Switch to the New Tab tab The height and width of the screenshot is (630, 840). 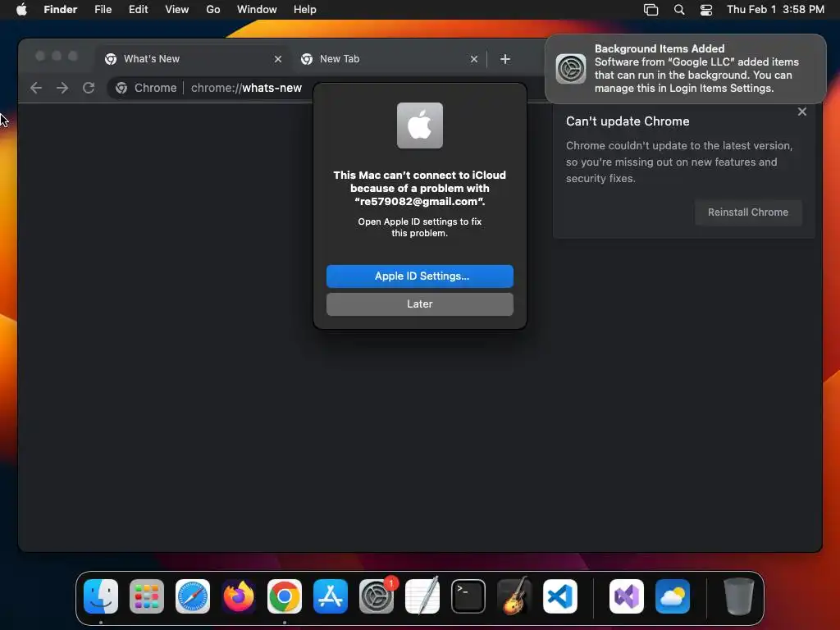point(390,59)
